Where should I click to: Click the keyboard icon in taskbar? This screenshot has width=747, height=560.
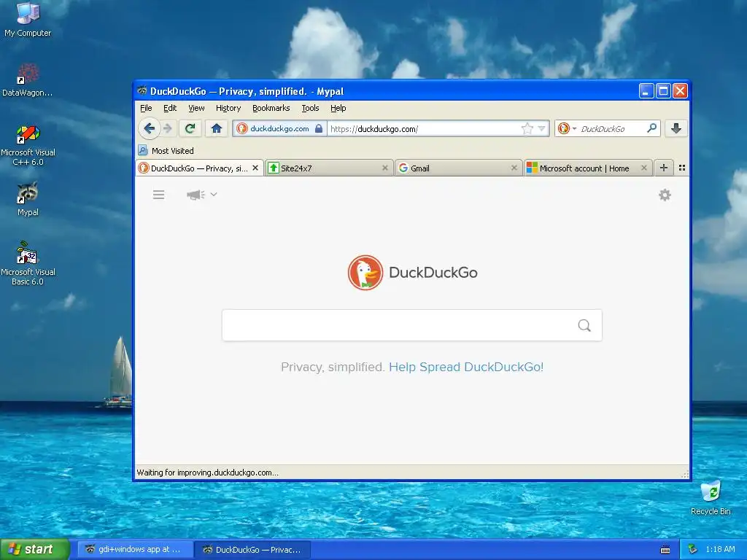pos(665,550)
